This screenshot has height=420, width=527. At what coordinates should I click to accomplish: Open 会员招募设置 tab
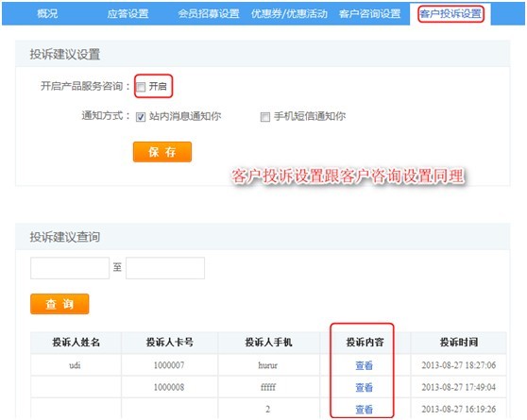click(x=209, y=14)
